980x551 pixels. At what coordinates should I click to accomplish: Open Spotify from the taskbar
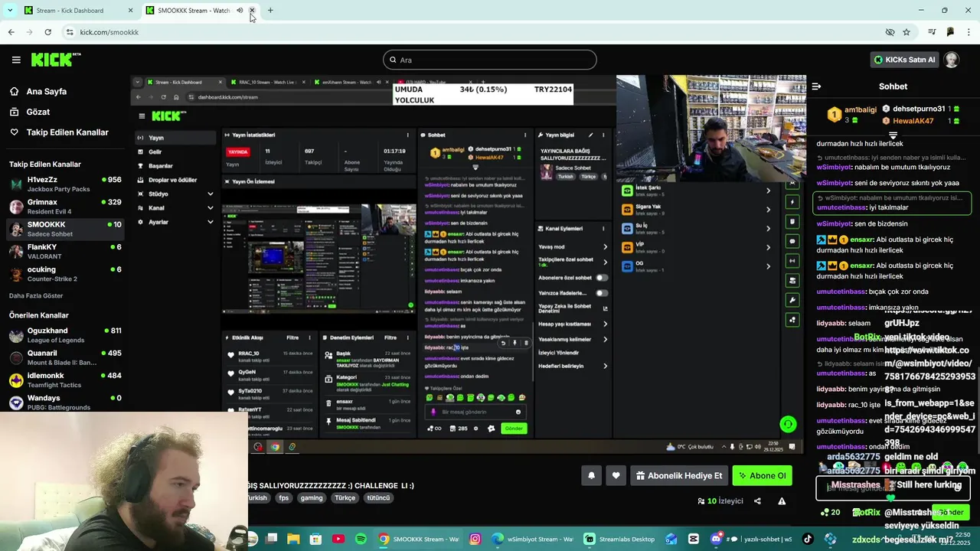(x=361, y=539)
